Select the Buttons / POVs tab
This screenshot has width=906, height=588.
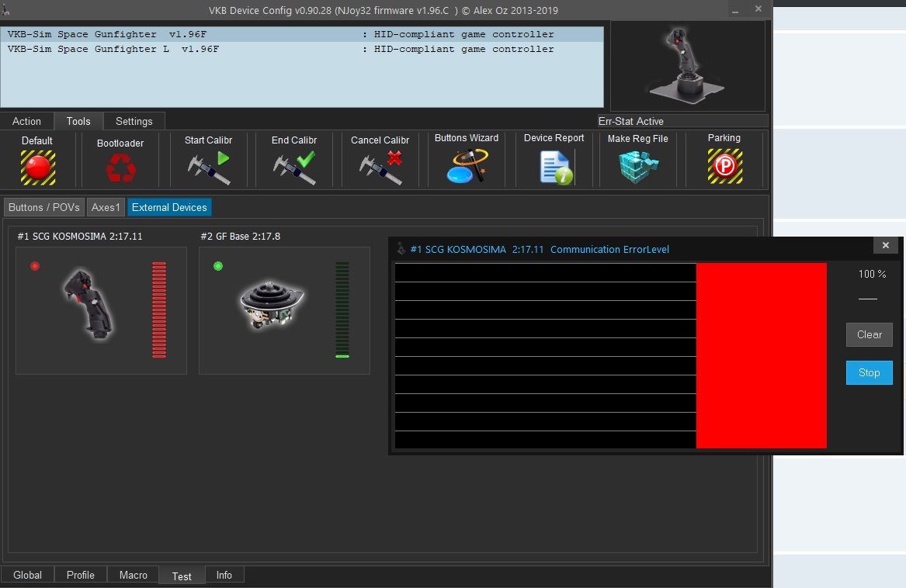(43, 207)
